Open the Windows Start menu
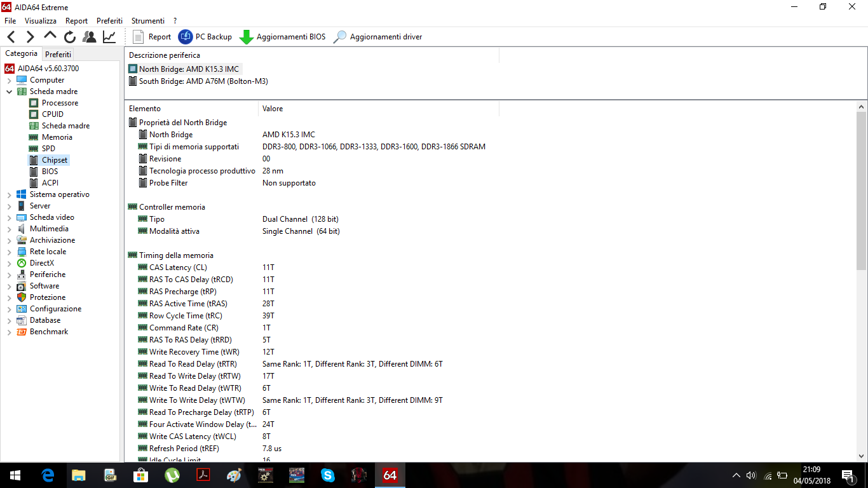The image size is (868, 488). (x=15, y=475)
